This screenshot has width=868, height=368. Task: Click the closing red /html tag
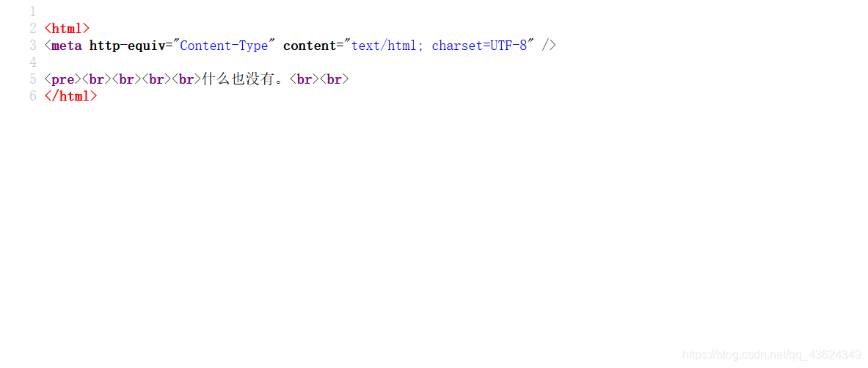[71, 96]
